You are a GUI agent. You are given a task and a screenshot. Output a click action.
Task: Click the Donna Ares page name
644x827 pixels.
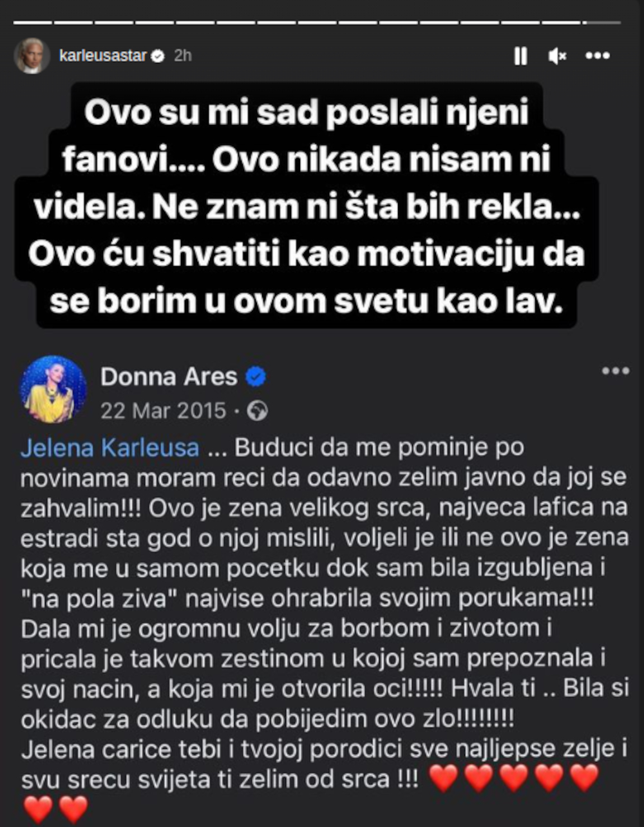click(x=169, y=377)
